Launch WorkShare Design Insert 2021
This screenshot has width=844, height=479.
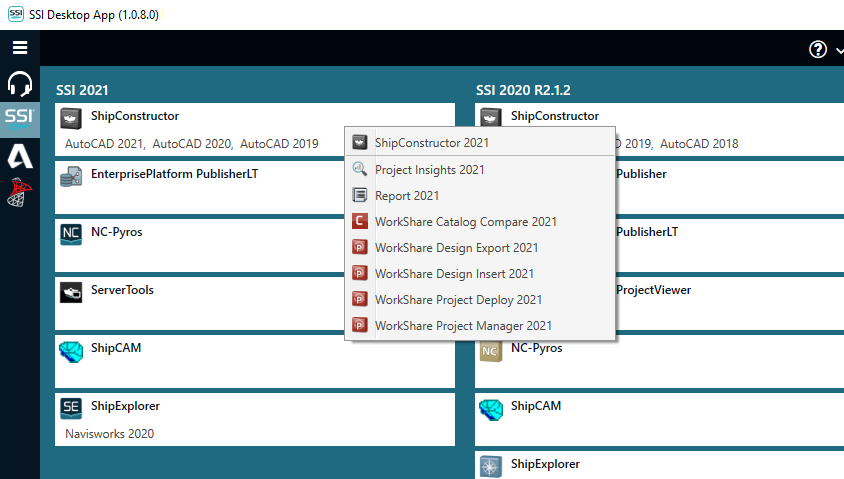click(x=480, y=273)
